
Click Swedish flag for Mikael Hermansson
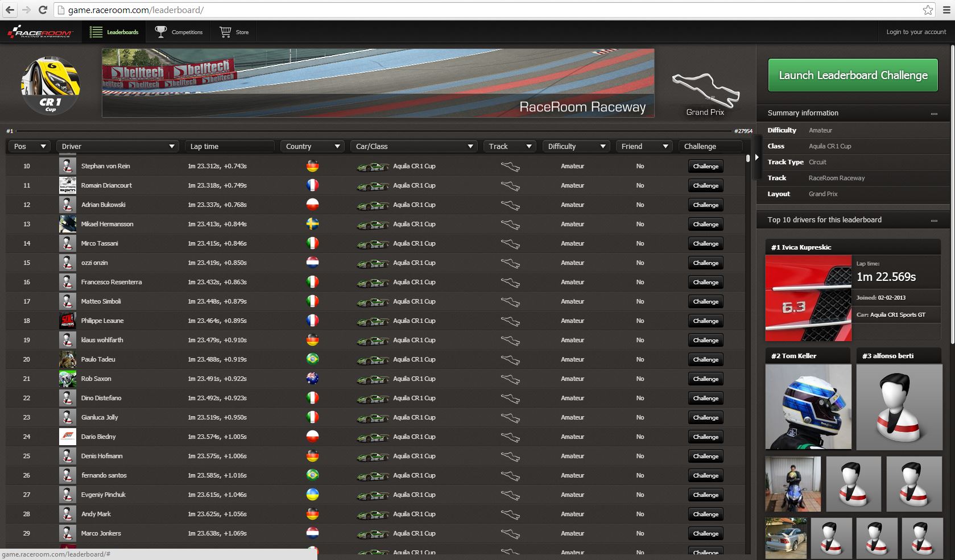tap(312, 224)
